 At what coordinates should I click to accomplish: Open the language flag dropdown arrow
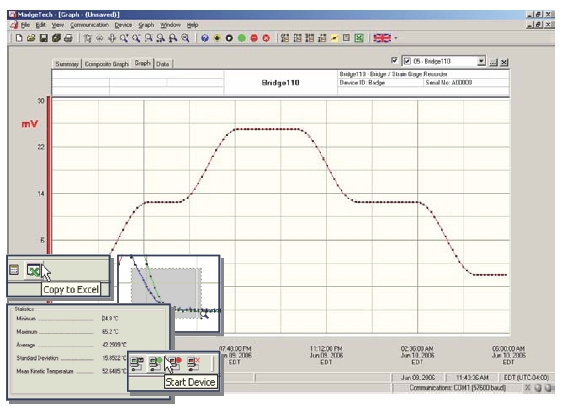(x=396, y=38)
